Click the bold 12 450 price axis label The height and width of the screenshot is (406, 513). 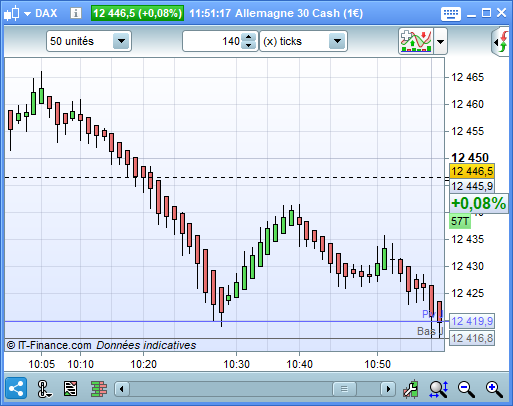470,157
